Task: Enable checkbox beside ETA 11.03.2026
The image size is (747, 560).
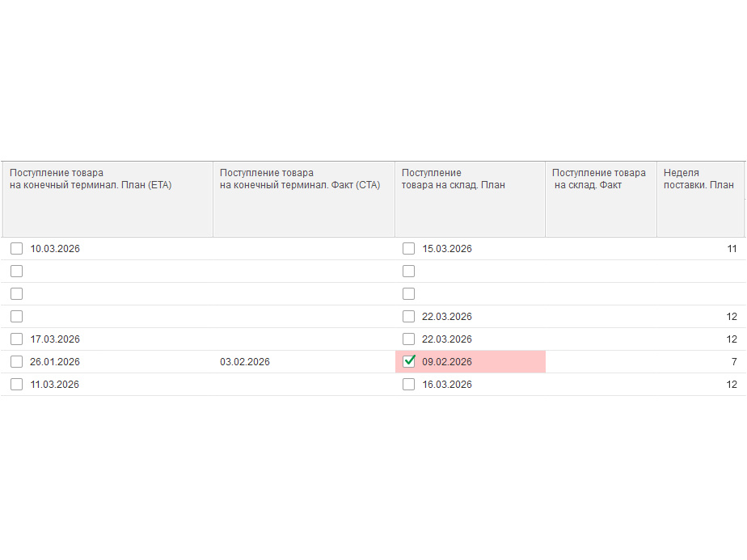Action: [17, 385]
